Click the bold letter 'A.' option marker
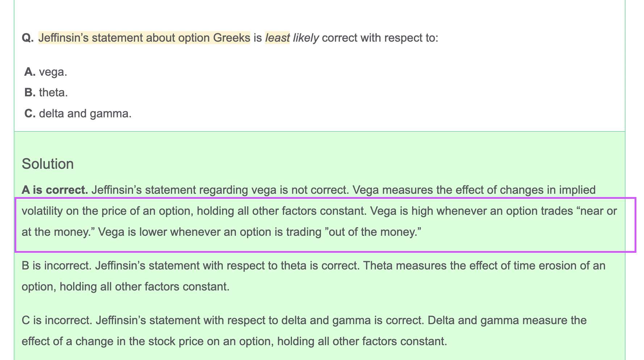The image size is (644, 360). pos(30,72)
